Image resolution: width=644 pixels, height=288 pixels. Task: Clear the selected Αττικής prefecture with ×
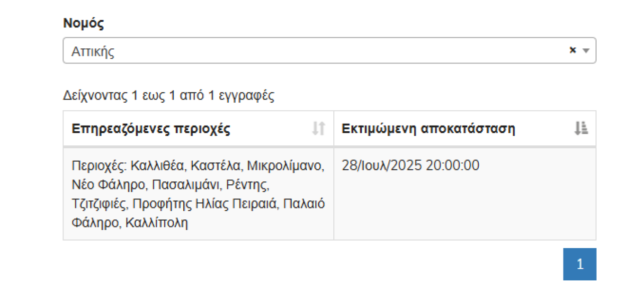point(572,50)
